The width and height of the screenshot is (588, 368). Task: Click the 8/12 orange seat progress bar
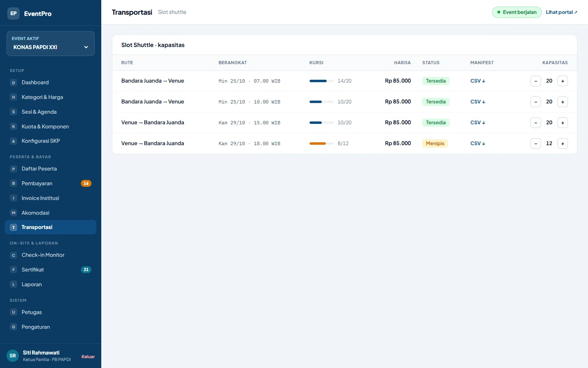pos(322,144)
